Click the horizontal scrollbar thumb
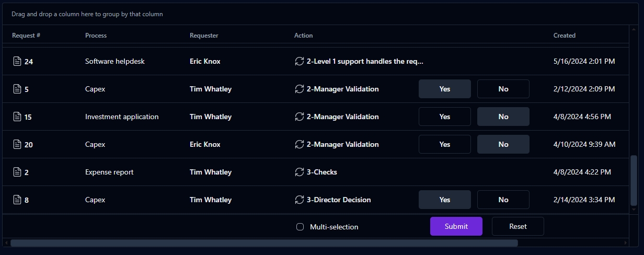This screenshot has width=644, height=255. [x=264, y=243]
